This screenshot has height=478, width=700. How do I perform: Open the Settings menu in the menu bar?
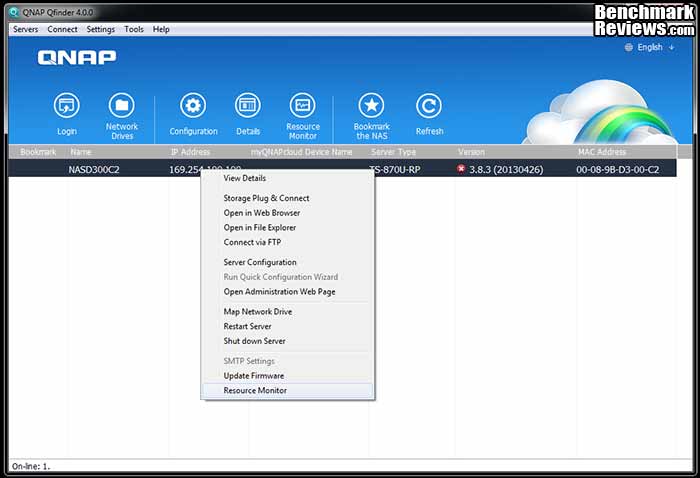pos(100,30)
